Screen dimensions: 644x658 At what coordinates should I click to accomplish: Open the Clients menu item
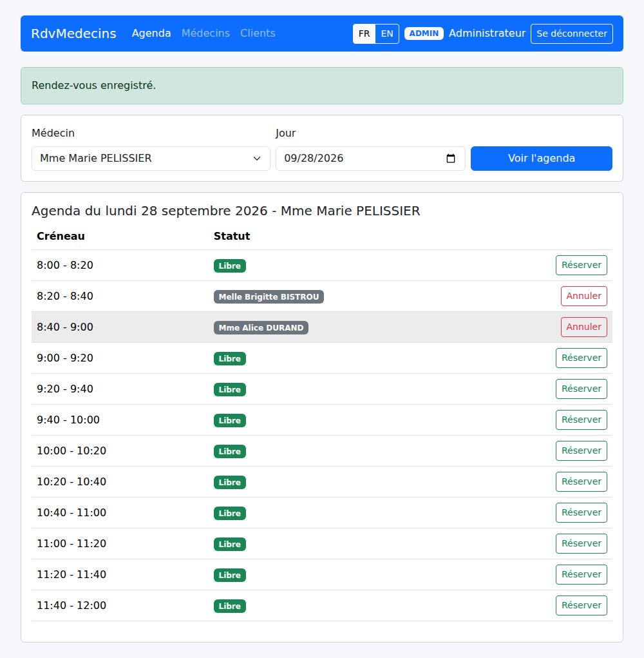(x=258, y=33)
